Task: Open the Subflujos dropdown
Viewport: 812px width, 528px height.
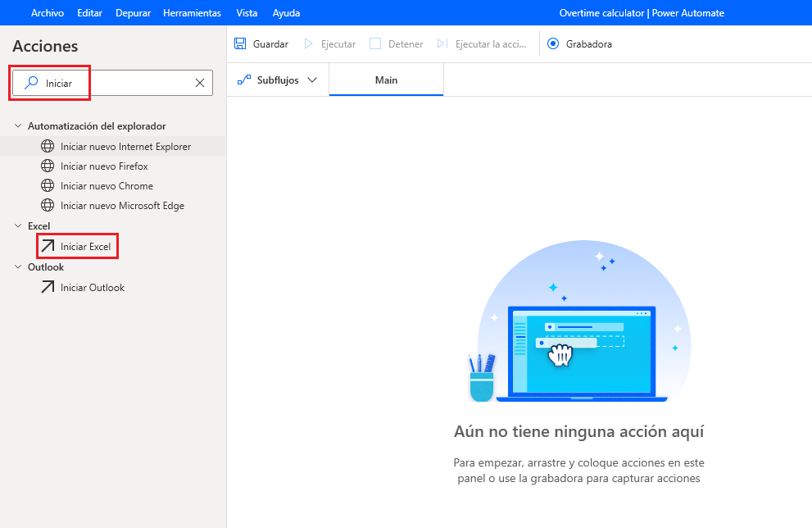Action: point(277,80)
